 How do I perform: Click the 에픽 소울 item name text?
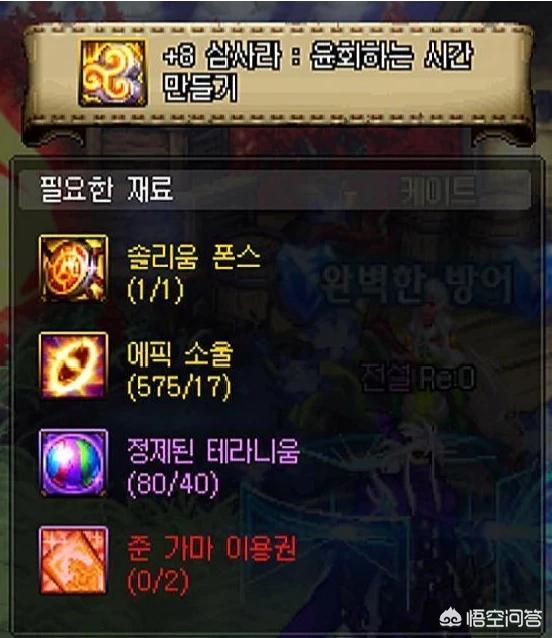point(180,354)
